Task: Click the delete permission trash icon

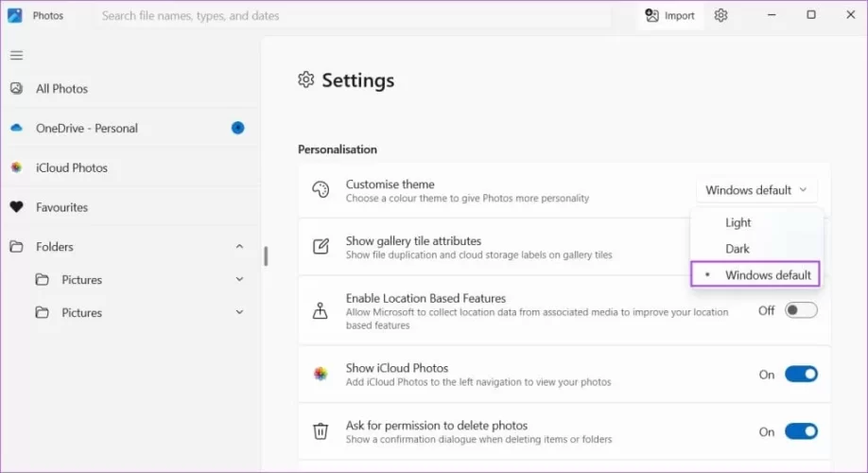Action: [x=321, y=431]
